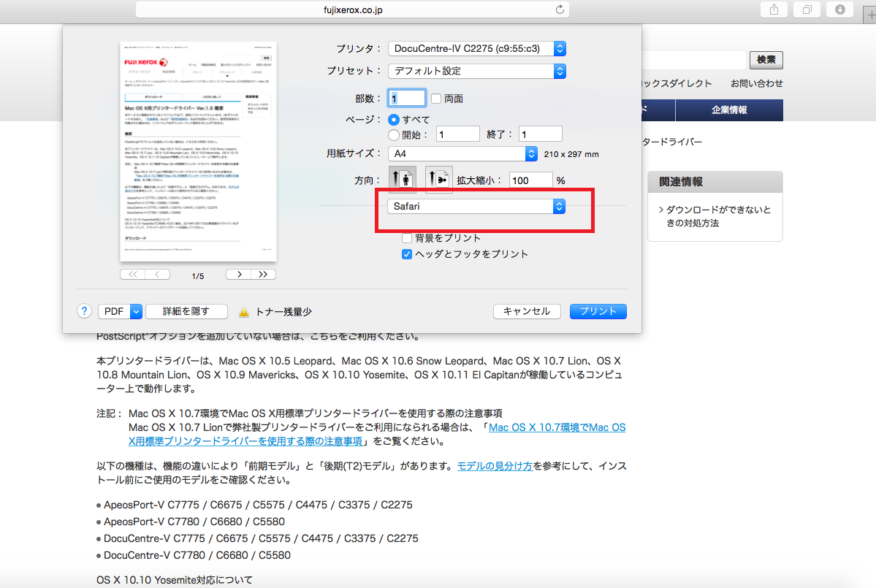Open the プリセット デフォルト設定 dropdown

477,71
